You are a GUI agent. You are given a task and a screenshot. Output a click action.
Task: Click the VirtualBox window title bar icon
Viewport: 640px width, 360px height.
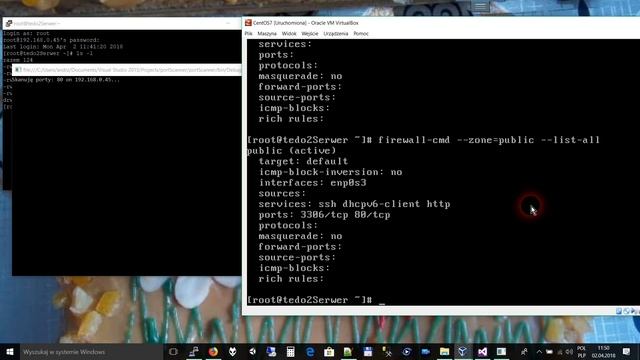[248, 23]
